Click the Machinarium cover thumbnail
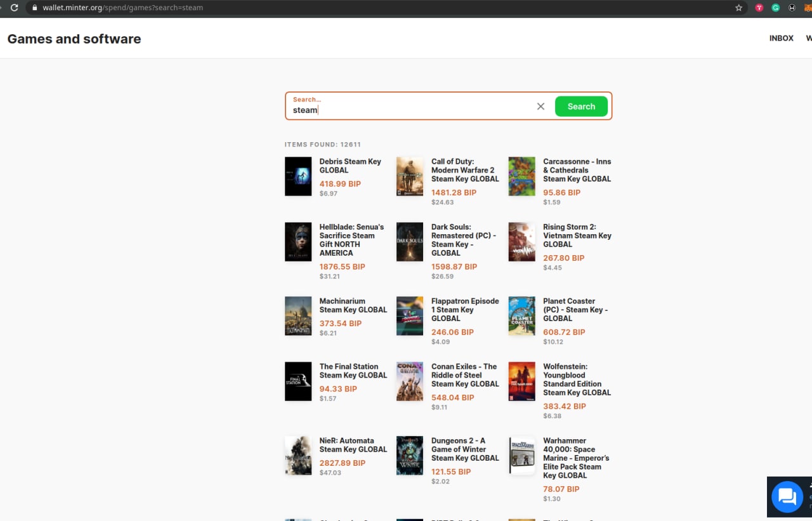 pyautogui.click(x=298, y=316)
